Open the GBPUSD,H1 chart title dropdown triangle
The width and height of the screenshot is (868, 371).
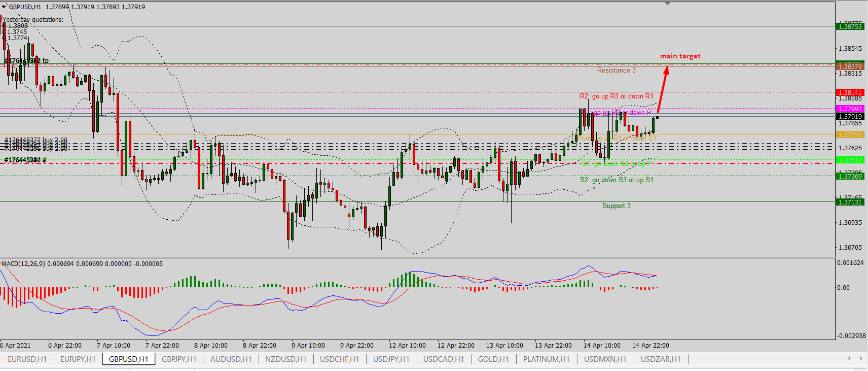coord(4,7)
